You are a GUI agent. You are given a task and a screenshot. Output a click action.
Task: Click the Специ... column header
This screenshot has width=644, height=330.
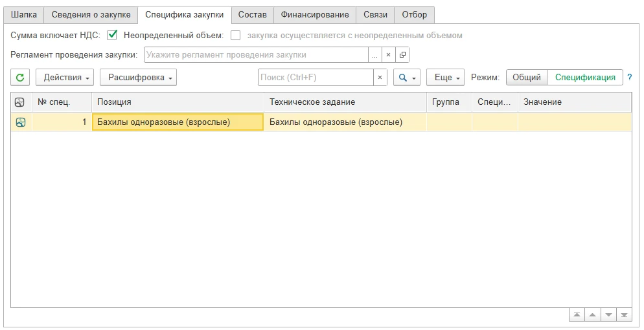495,102
